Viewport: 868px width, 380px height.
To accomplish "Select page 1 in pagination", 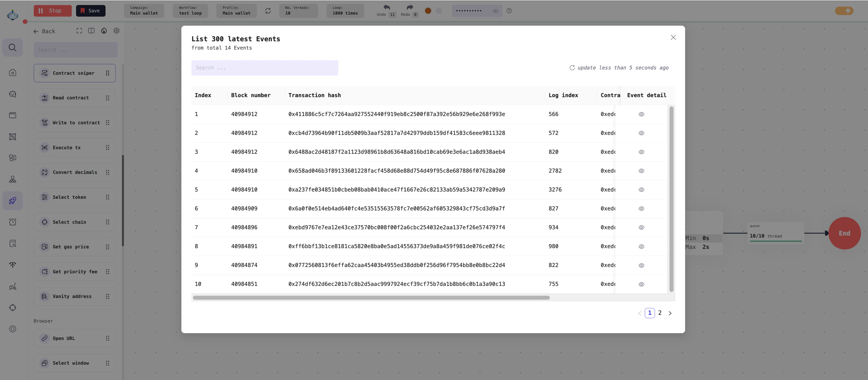I will click(x=649, y=313).
